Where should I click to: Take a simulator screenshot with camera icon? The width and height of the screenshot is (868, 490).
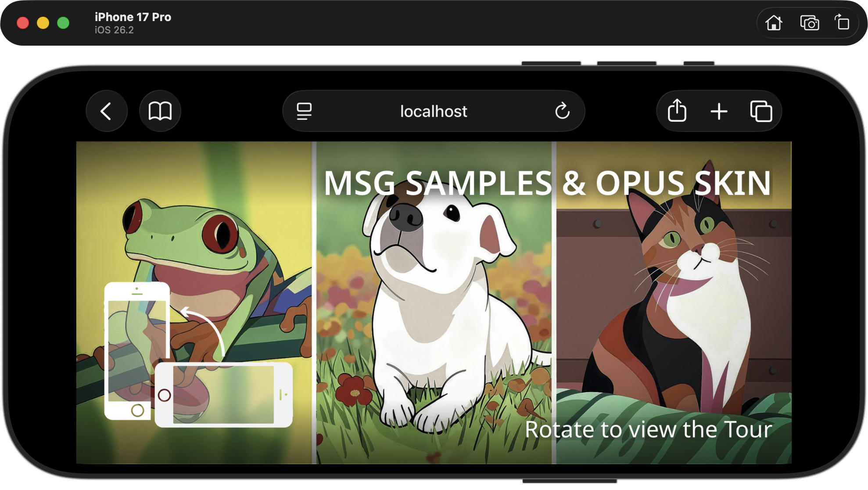809,23
